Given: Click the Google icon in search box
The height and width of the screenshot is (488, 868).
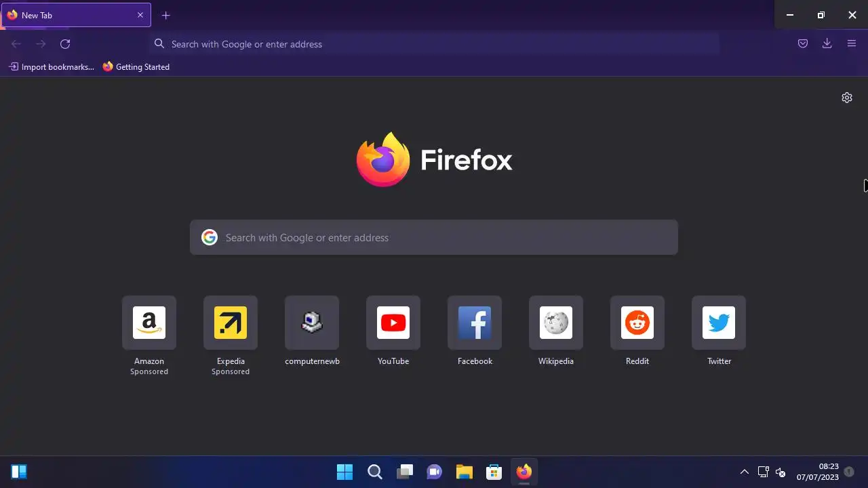Looking at the screenshot, I should pos(210,237).
